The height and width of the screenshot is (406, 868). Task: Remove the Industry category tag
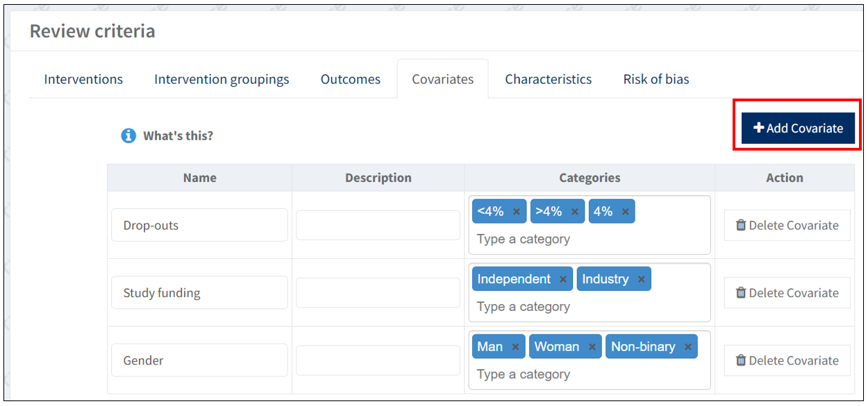pyautogui.click(x=641, y=280)
